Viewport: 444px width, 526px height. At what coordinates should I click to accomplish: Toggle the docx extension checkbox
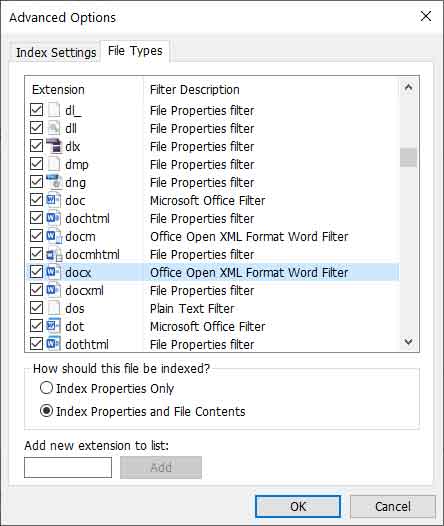click(x=36, y=272)
